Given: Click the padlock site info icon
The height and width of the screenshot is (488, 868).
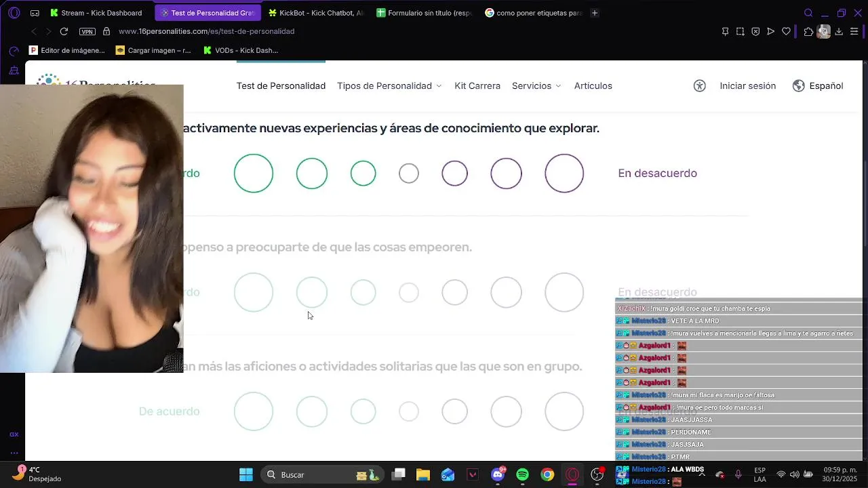Looking at the screenshot, I should pyautogui.click(x=106, y=31).
